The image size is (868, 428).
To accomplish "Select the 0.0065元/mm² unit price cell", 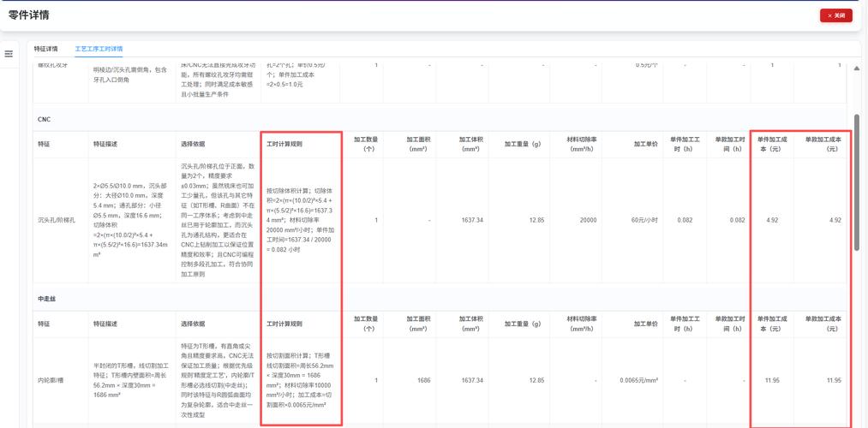I will tap(639, 380).
